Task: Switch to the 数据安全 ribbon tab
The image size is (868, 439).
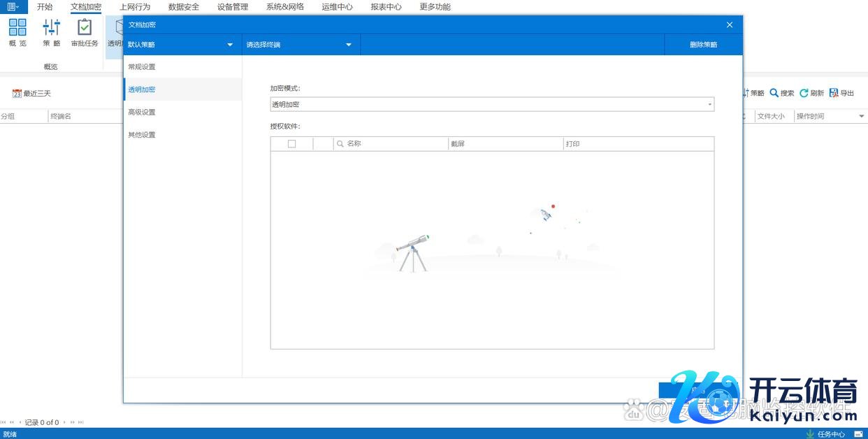Action: [184, 7]
